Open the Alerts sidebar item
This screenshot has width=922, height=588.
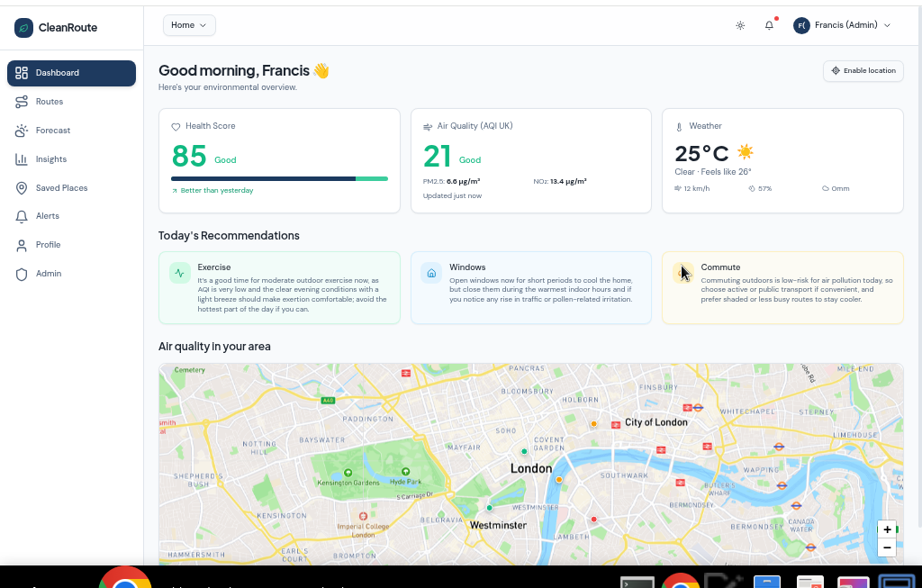pyautogui.click(x=71, y=216)
